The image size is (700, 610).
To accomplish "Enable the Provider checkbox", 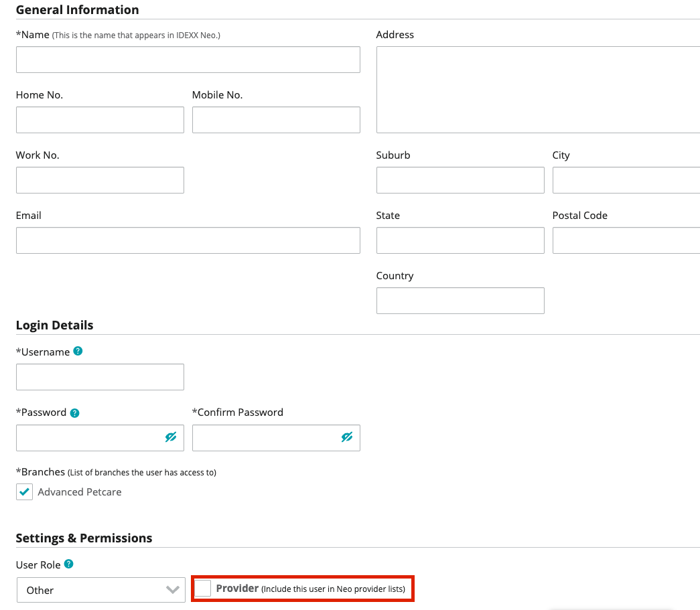I will (x=203, y=589).
